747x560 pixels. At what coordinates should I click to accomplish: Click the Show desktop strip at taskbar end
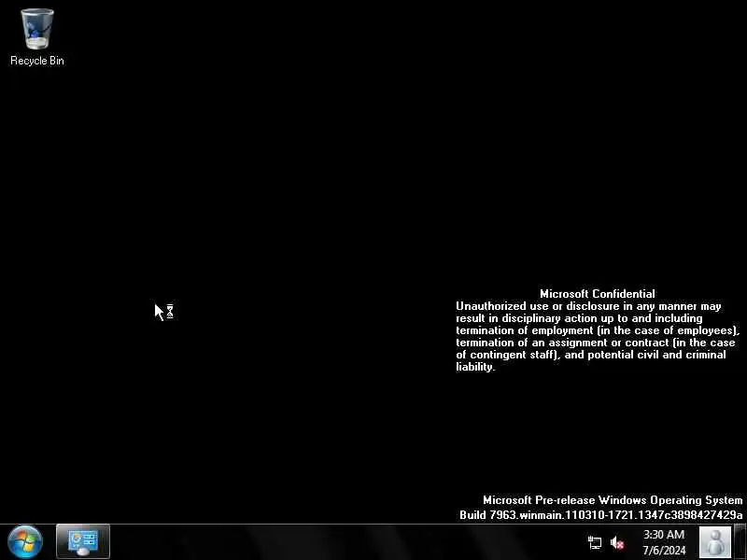coord(740,542)
